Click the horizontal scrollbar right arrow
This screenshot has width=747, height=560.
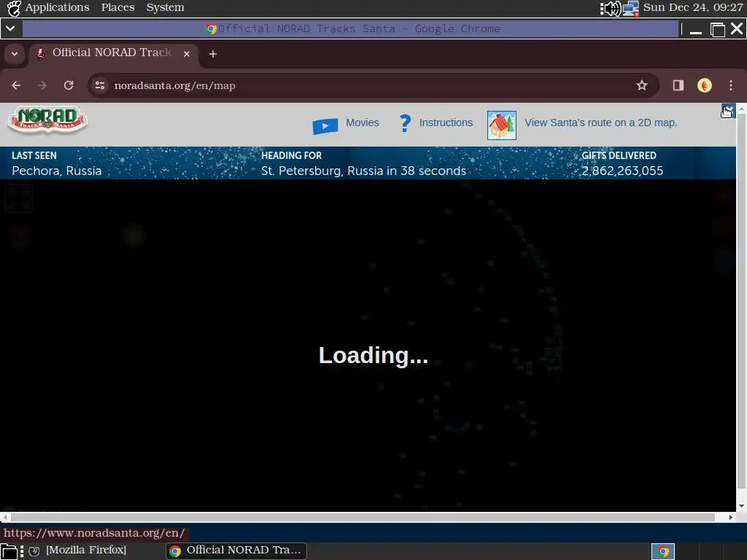[x=730, y=517]
